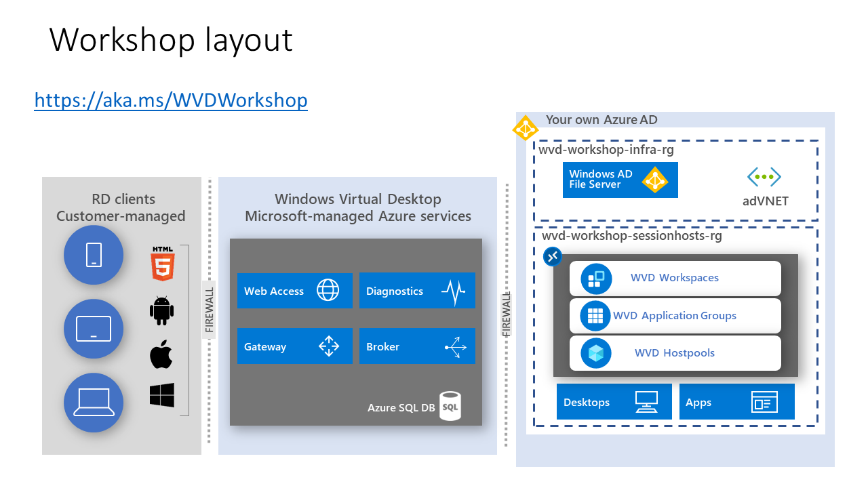The image size is (868, 488).
Task: Open the Azure SQL DB database icon
Action: (x=450, y=407)
